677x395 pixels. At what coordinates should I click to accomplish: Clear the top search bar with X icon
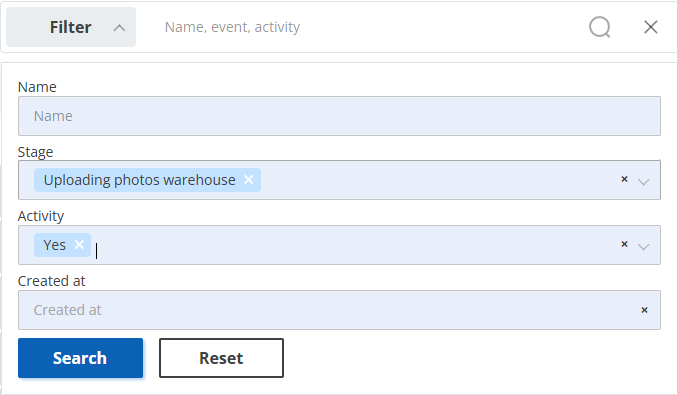tap(651, 27)
